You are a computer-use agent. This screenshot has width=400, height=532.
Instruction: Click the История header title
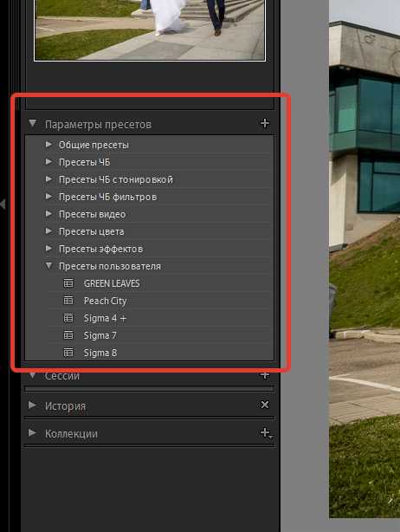(65, 405)
